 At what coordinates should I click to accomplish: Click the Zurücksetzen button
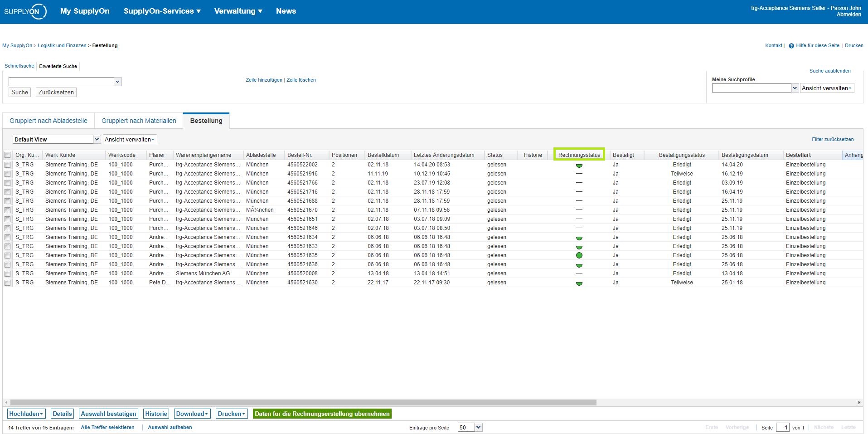[56, 92]
